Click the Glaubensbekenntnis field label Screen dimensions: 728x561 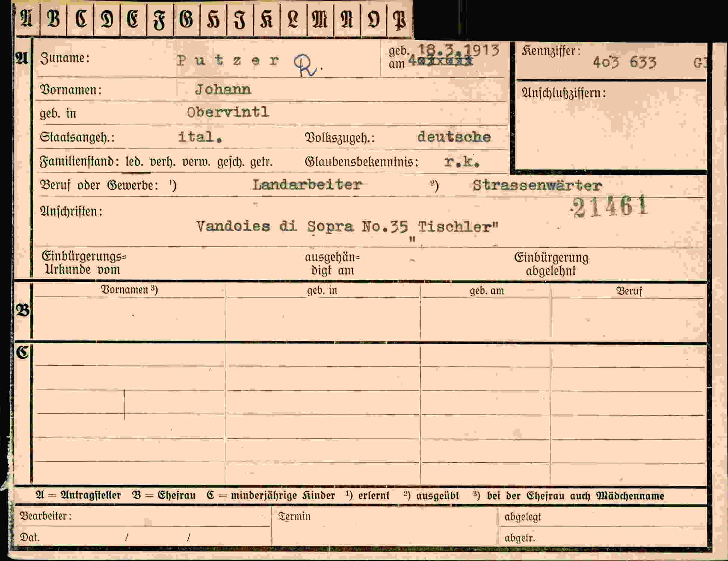[x=362, y=162]
